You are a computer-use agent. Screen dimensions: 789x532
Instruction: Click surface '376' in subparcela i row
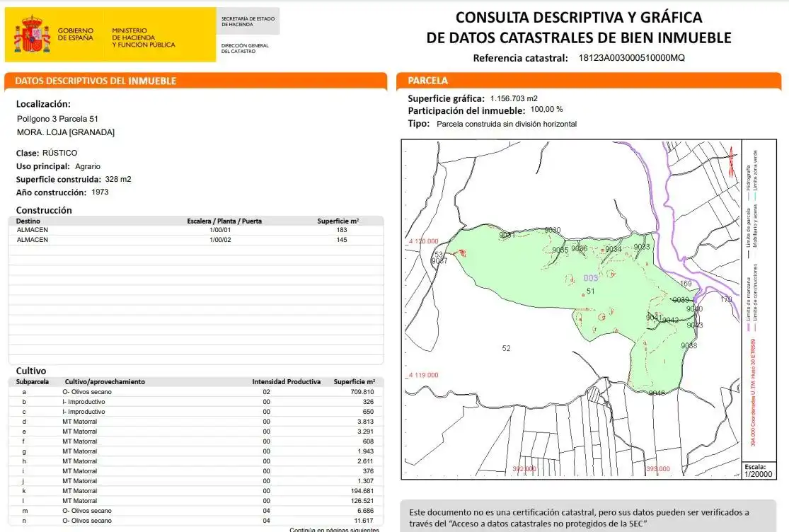[369, 471]
